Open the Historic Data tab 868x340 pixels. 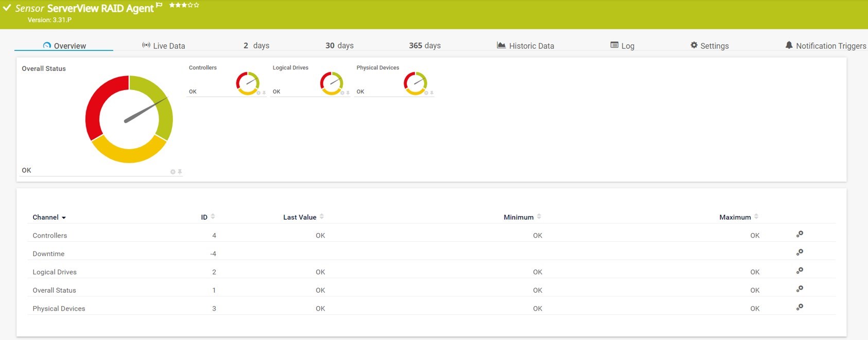tap(525, 46)
